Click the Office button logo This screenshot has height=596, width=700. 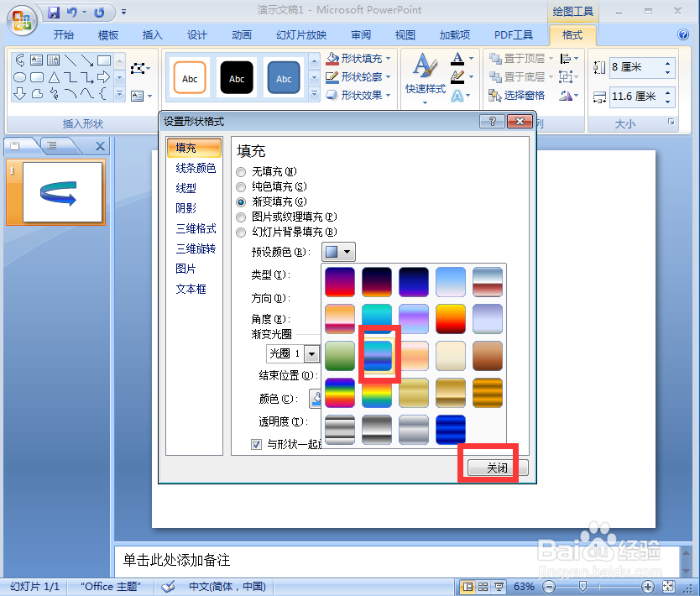[22, 20]
